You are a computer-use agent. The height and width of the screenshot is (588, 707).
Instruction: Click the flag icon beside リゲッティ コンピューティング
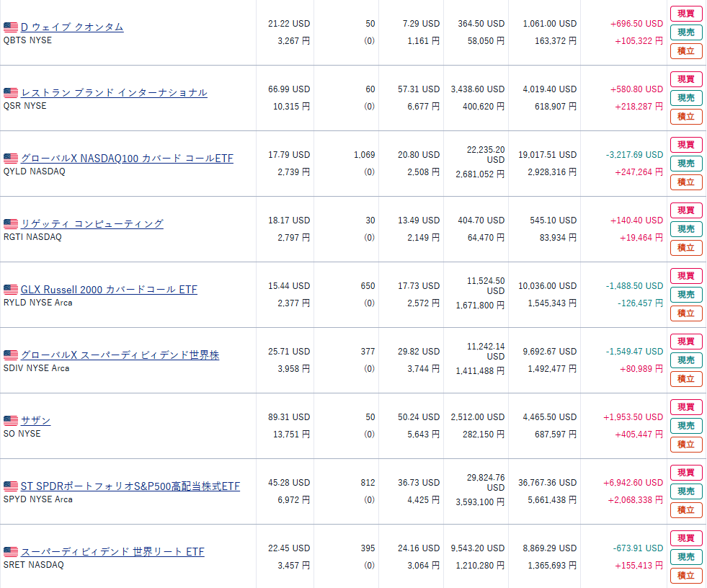coord(10,224)
